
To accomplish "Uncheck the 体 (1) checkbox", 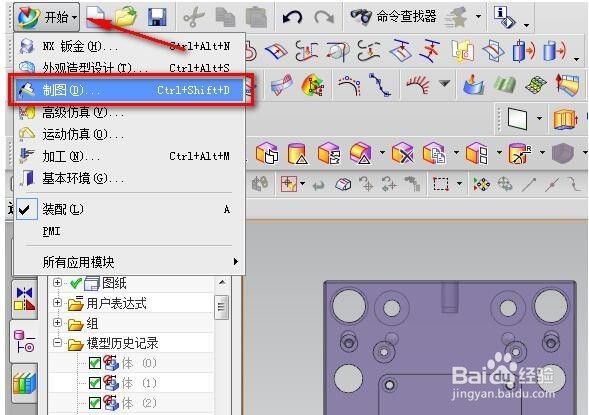I will pyautogui.click(x=95, y=383).
